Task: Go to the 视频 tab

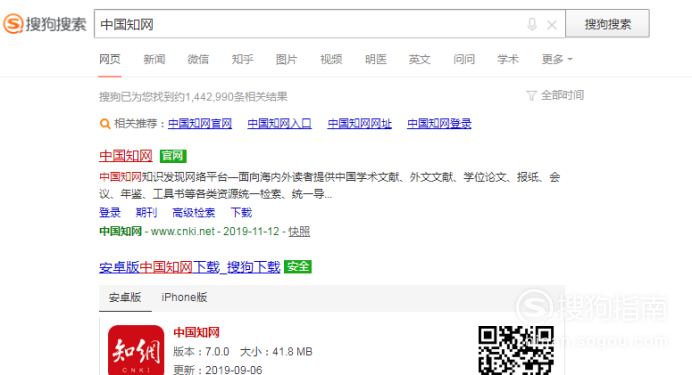Action: [331, 60]
